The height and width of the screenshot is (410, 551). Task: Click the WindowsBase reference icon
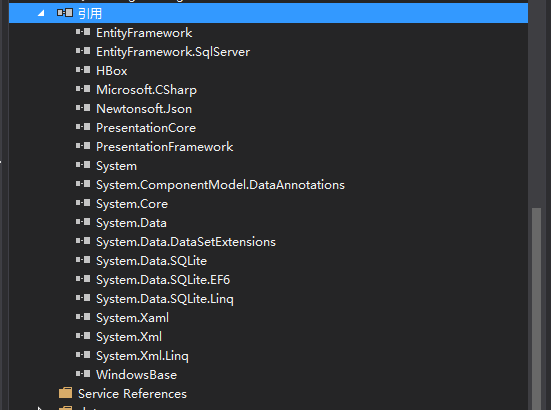click(83, 374)
